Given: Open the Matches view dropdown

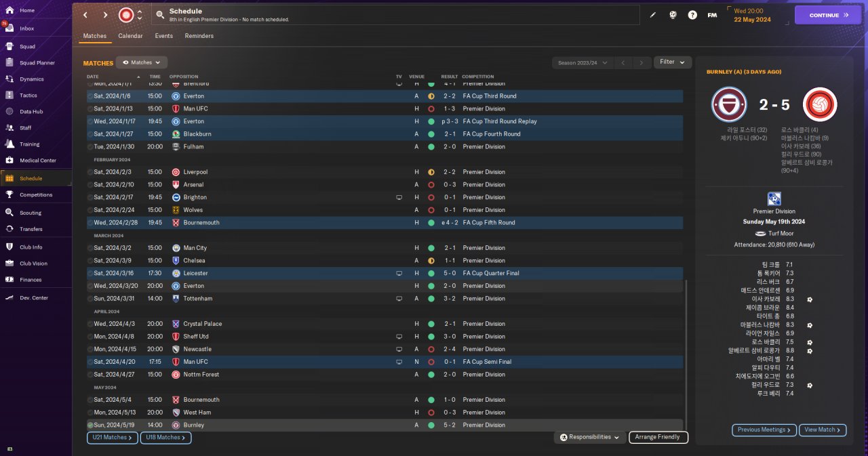Looking at the screenshot, I should point(142,62).
